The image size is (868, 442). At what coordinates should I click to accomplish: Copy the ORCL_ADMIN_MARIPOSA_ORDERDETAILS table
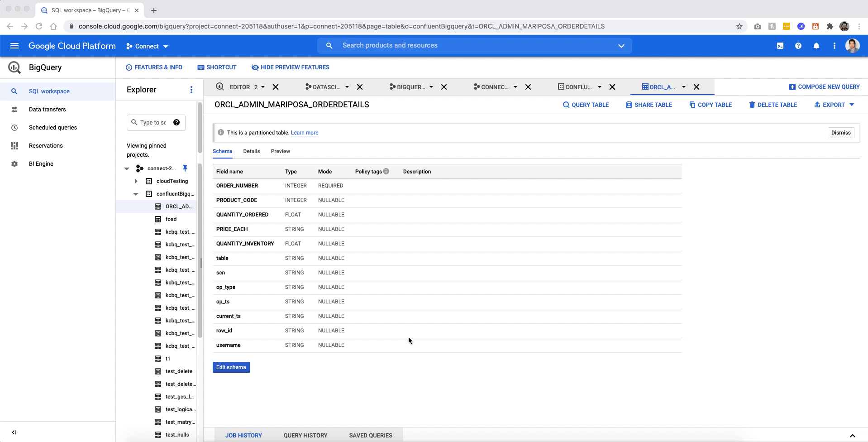click(x=710, y=105)
